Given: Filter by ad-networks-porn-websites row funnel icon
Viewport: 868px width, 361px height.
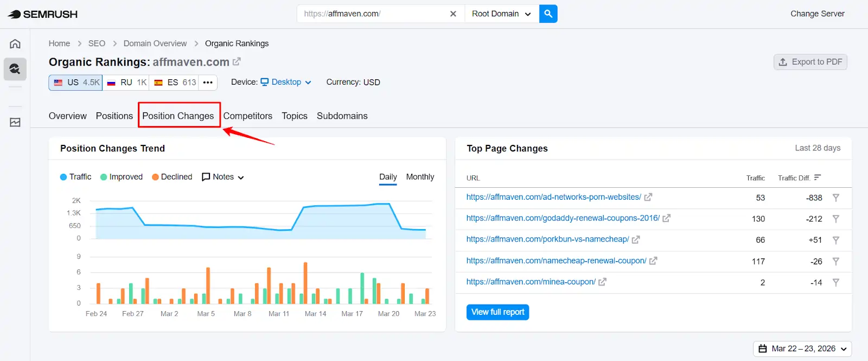Looking at the screenshot, I should point(836,198).
